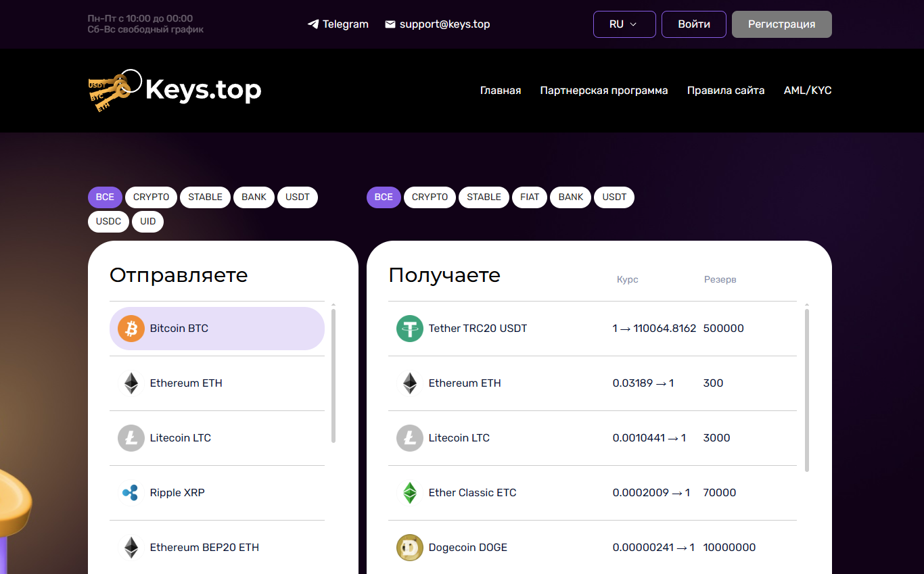Click the Tether TRC20 icon in the receive list
The height and width of the screenshot is (574, 924).
click(x=410, y=329)
